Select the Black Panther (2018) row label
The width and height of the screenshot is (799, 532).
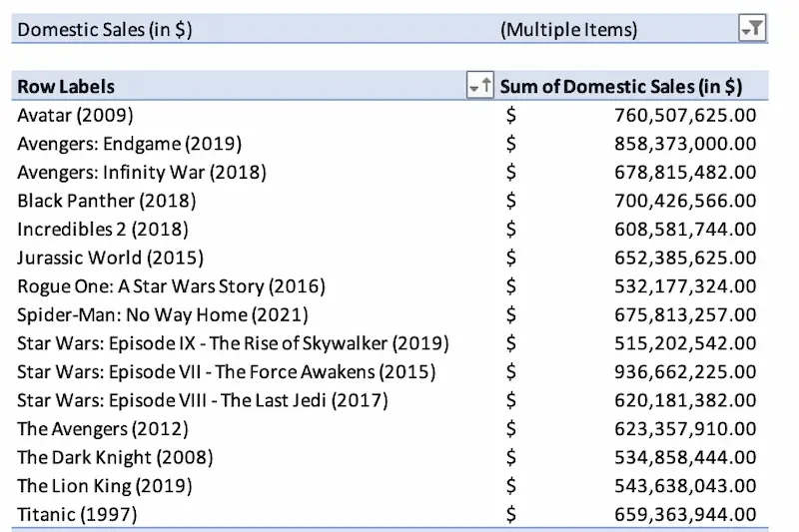[x=107, y=201]
